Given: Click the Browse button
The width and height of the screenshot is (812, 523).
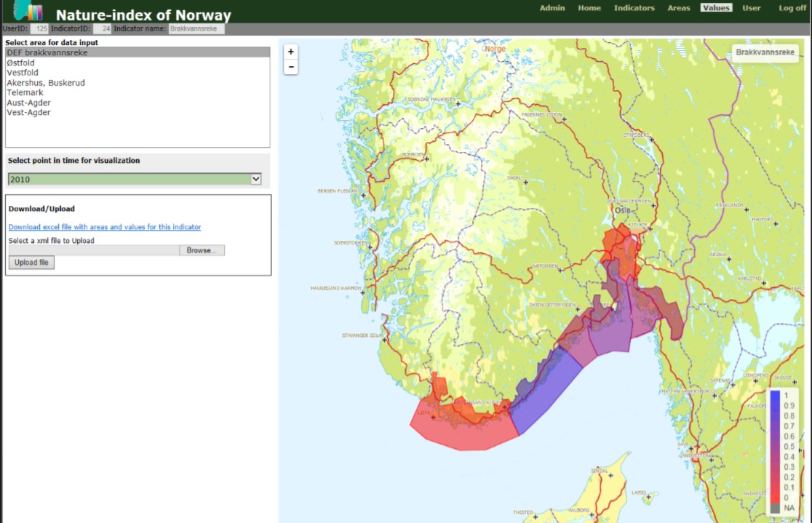Looking at the screenshot, I should [x=202, y=250].
